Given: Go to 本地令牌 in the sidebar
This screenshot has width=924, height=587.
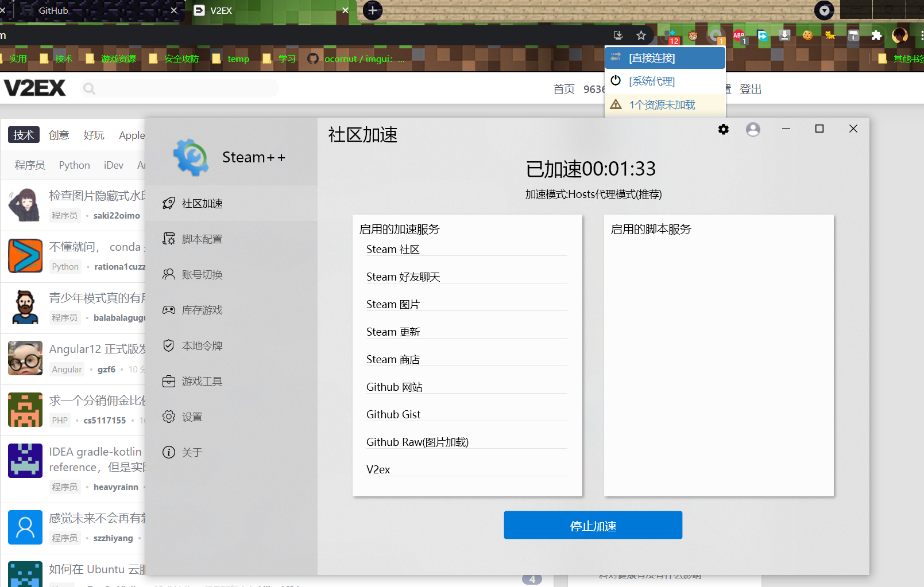Looking at the screenshot, I should (x=202, y=346).
